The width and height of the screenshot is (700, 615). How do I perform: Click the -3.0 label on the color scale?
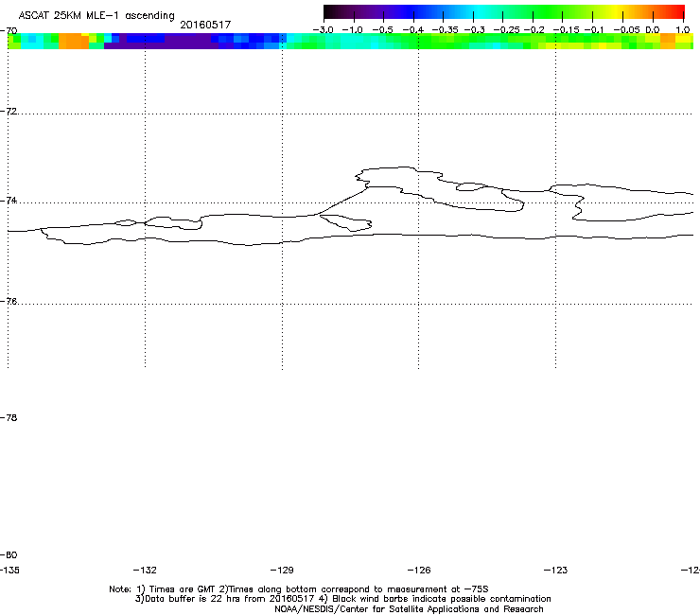323,30
